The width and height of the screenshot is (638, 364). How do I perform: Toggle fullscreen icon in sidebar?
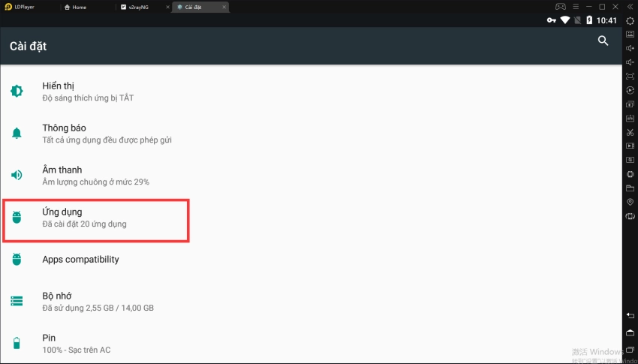pos(630,76)
